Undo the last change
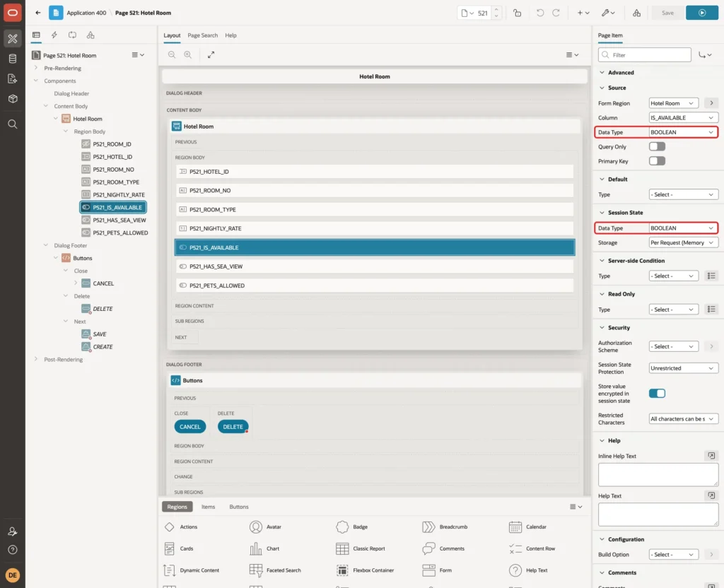Viewport: 724px width, 588px height. tap(539, 13)
